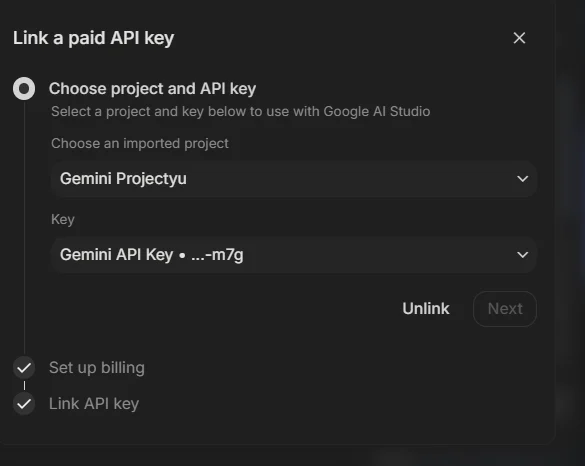Click the Unlink button

tap(426, 309)
